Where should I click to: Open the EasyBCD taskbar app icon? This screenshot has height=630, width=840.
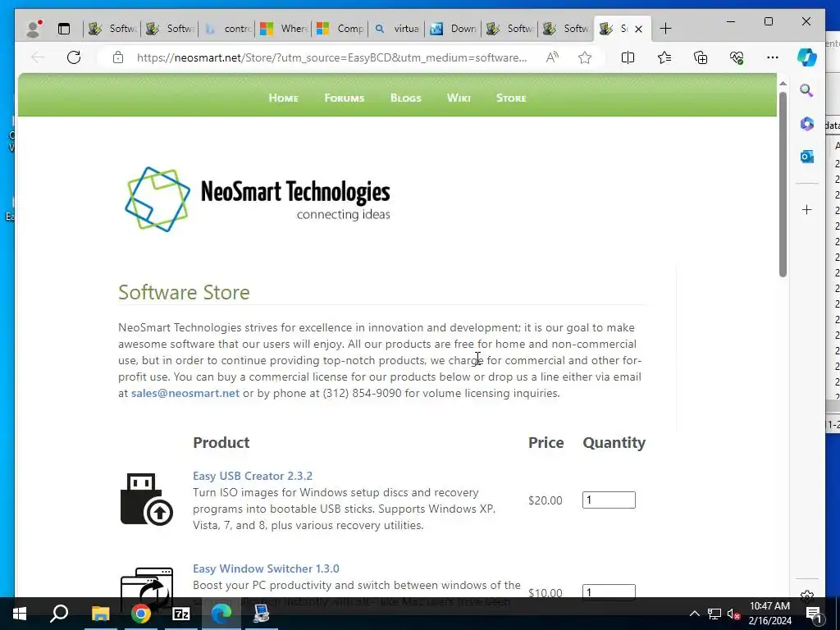click(x=262, y=614)
